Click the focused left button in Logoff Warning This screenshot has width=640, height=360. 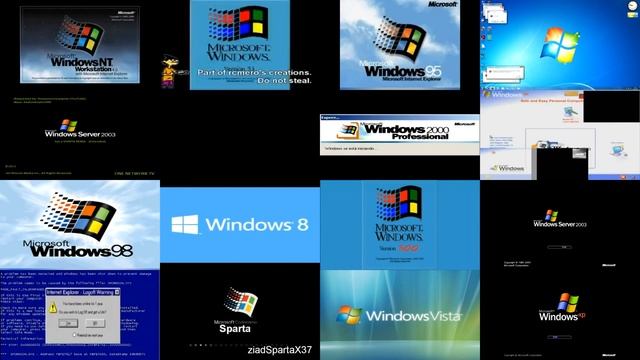[68, 323]
